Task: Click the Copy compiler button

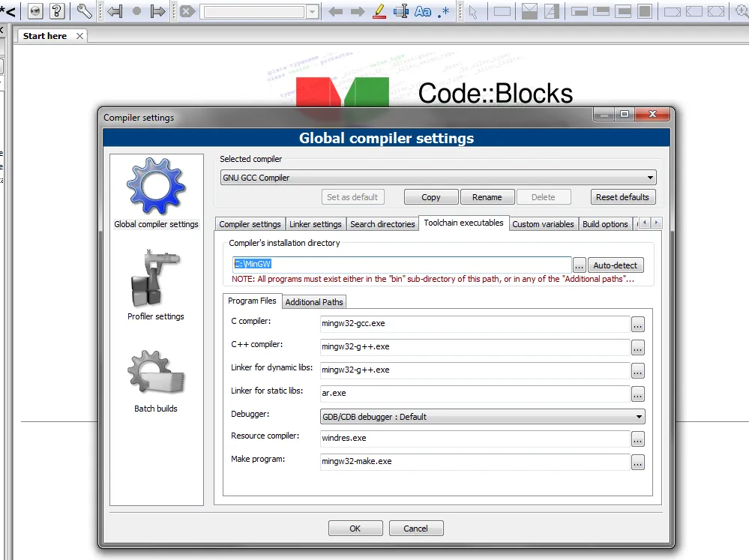Action: click(431, 197)
